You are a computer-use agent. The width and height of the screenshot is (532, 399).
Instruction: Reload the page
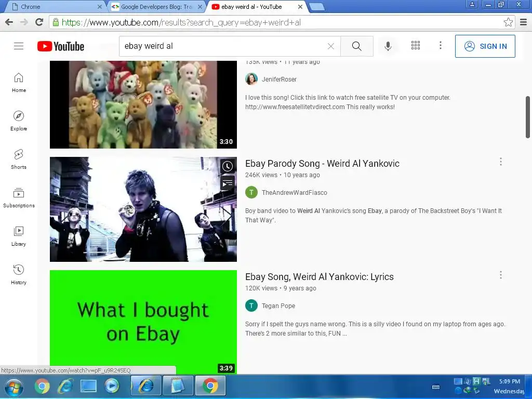tap(39, 22)
